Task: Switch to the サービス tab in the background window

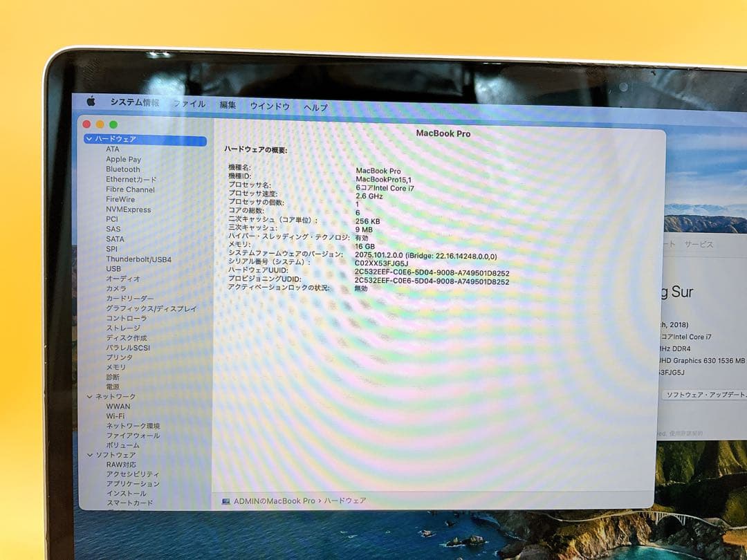Action: pyautogui.click(x=701, y=243)
